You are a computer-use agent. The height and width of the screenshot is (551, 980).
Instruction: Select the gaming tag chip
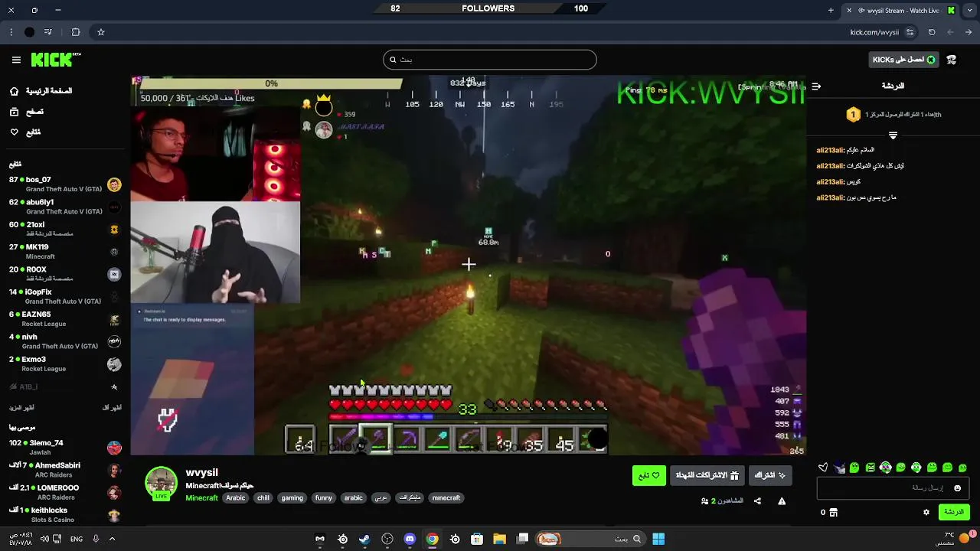pyautogui.click(x=292, y=498)
